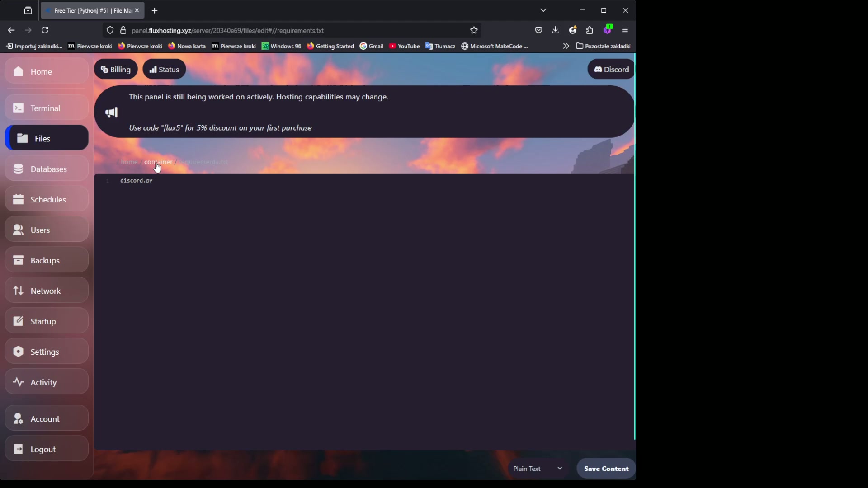This screenshot has height=488, width=868.
Task: Click the Databases stack icon in the sidebar
Action: pyautogui.click(x=18, y=169)
